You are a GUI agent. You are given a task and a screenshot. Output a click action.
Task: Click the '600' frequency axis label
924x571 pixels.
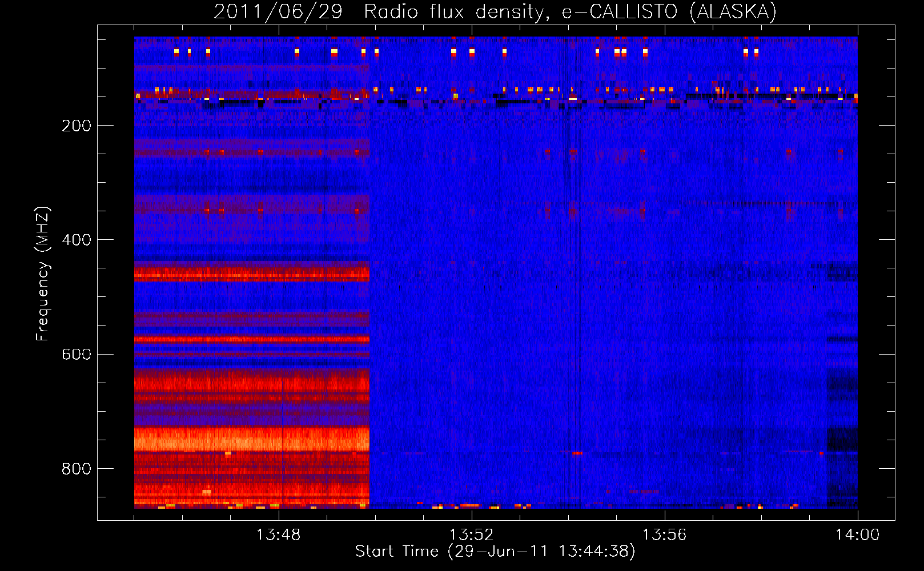click(77, 355)
